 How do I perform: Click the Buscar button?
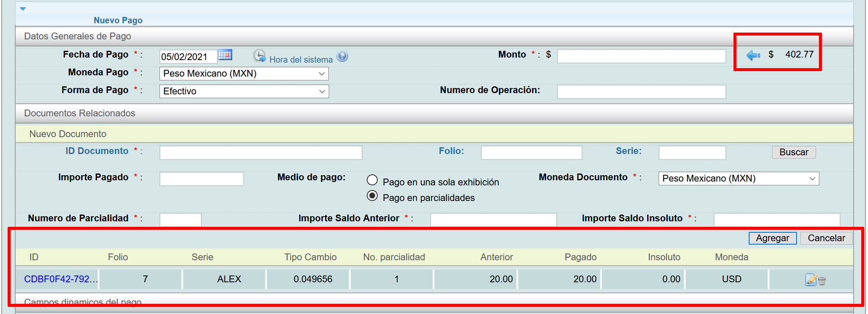click(x=794, y=152)
